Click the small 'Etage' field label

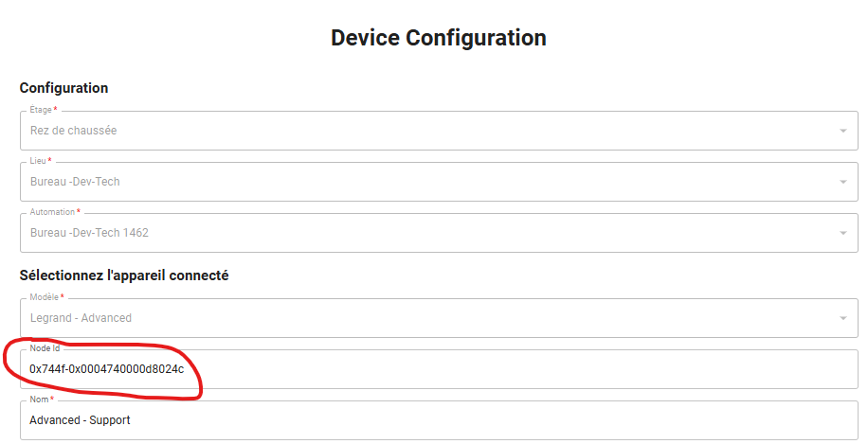point(41,110)
